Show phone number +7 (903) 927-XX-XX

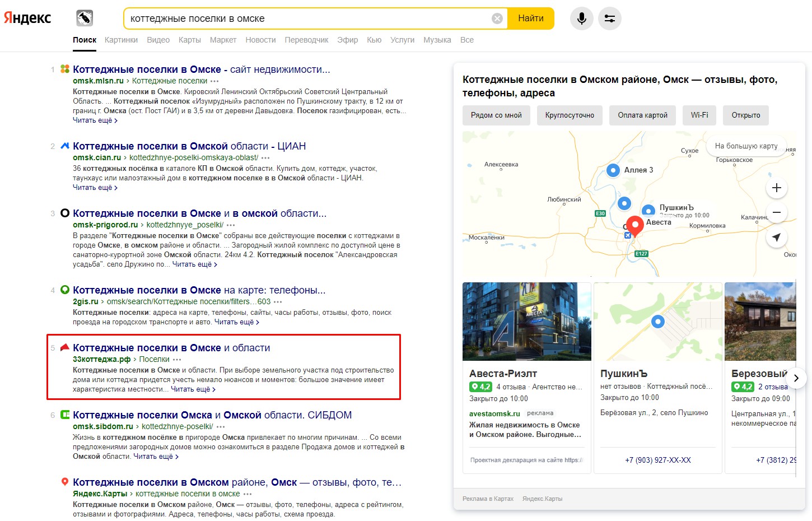[658, 460]
